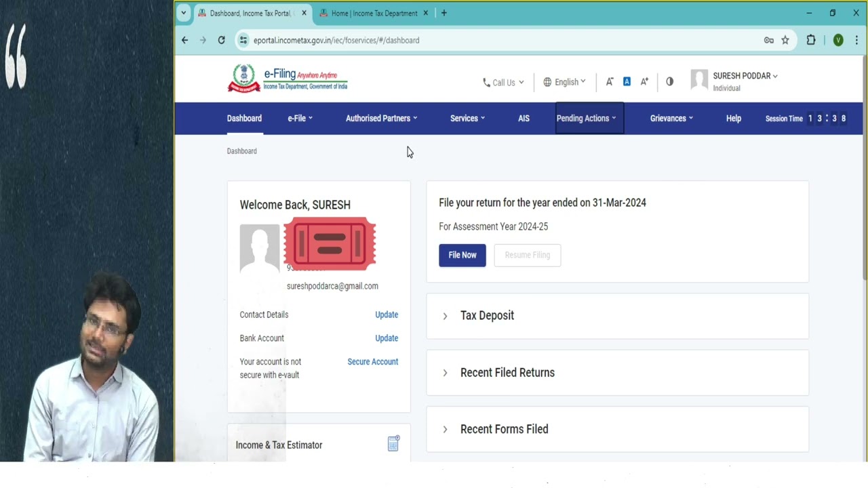868x488 pixels.
Task: Open the Authorised Partners menu
Action: [382, 118]
